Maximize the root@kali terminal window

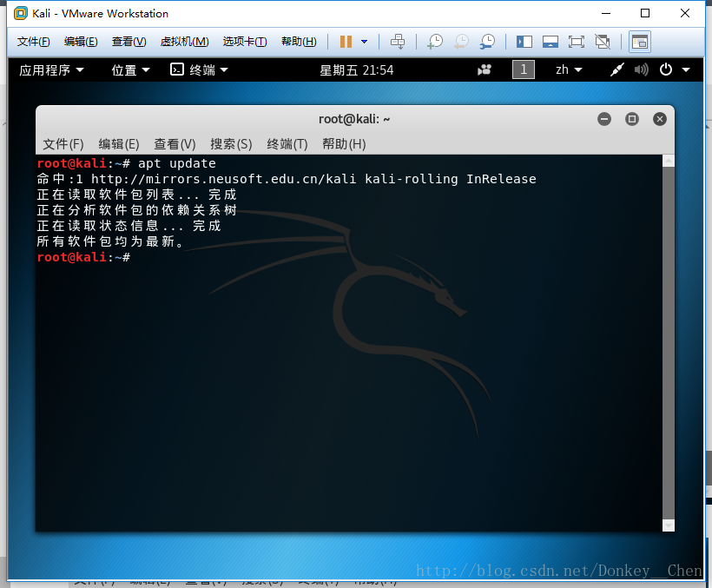click(x=631, y=119)
